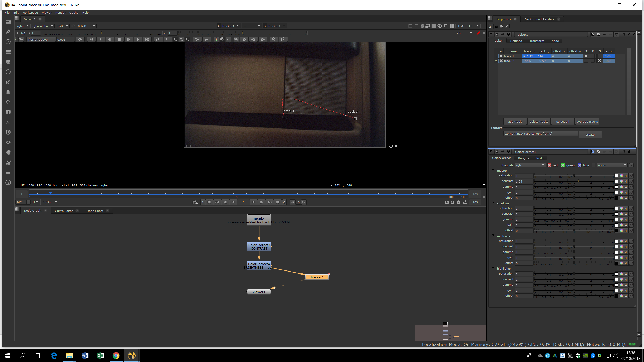This screenshot has height=362, width=644.
Task: Open the sRGB viewer colorspace dropdown
Action: pyautogui.click(x=86, y=26)
